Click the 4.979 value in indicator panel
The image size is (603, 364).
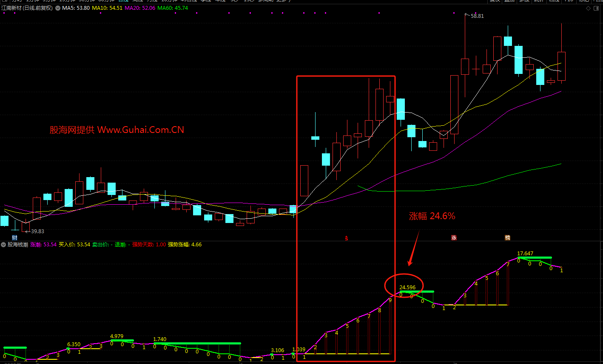click(117, 336)
